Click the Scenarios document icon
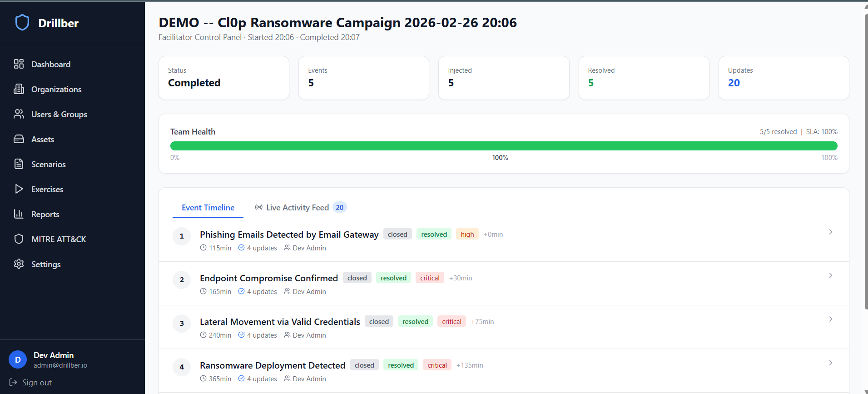 point(19,164)
